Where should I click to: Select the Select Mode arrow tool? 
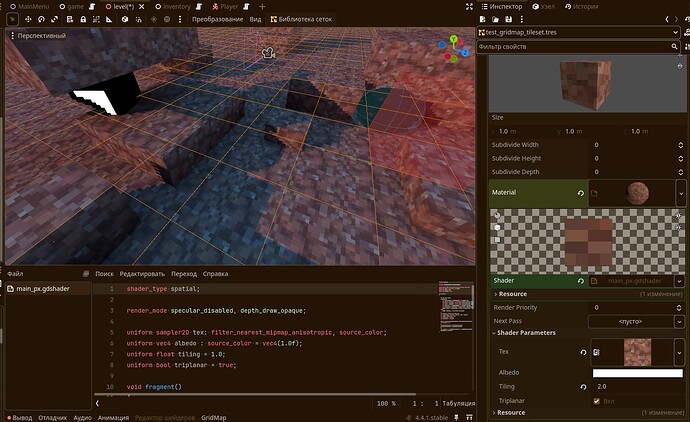(12, 19)
